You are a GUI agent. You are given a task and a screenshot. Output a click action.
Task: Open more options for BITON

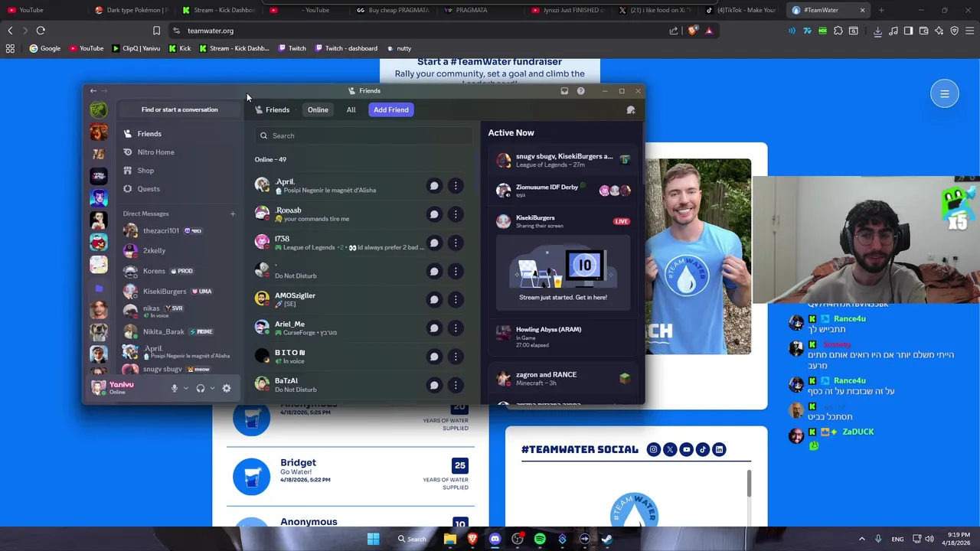pyautogui.click(x=456, y=357)
